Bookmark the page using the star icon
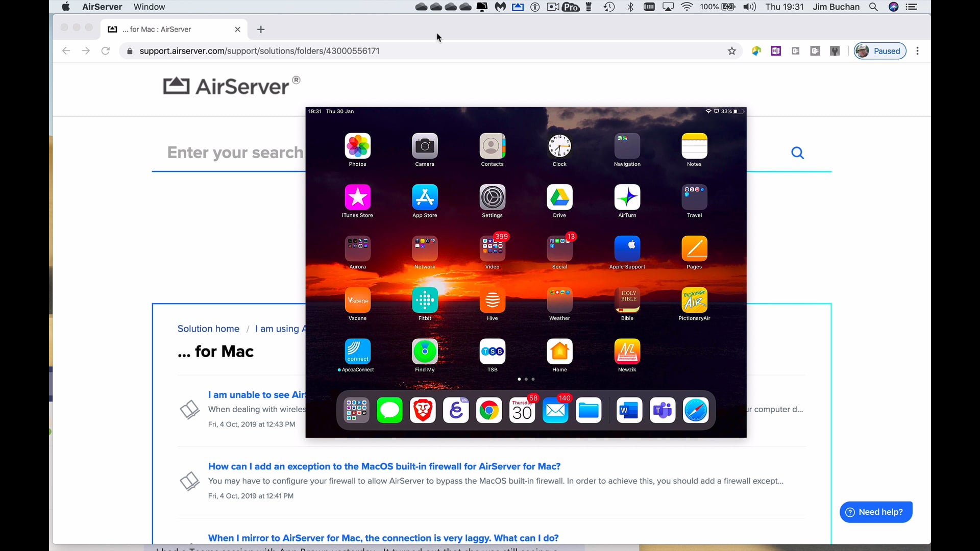Screen dimensions: 980x551 click(x=732, y=51)
